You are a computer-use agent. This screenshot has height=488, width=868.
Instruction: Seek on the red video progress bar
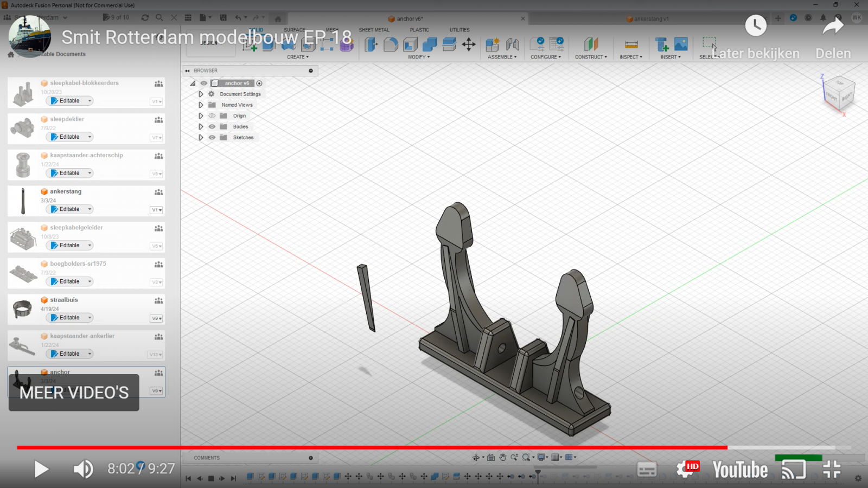(x=372, y=447)
